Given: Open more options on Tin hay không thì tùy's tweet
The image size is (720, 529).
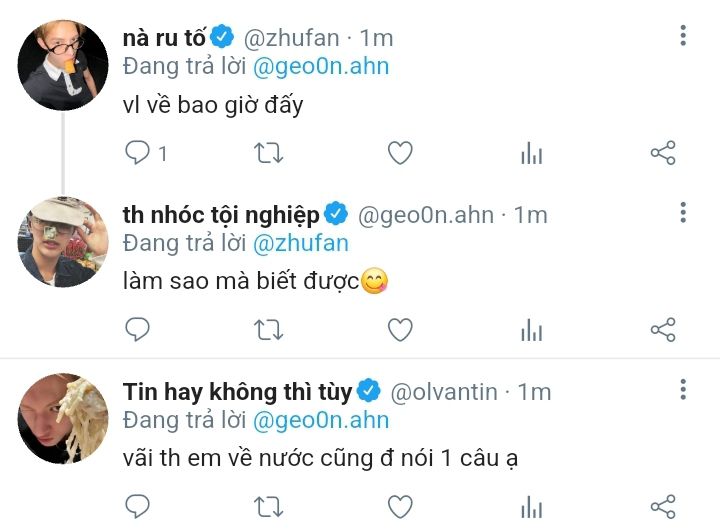Looking at the screenshot, I should click(683, 390).
